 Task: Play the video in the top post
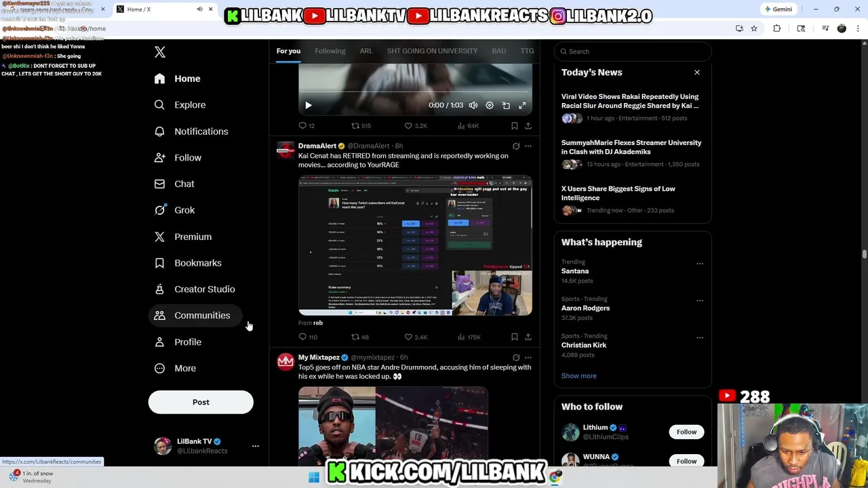tap(308, 105)
